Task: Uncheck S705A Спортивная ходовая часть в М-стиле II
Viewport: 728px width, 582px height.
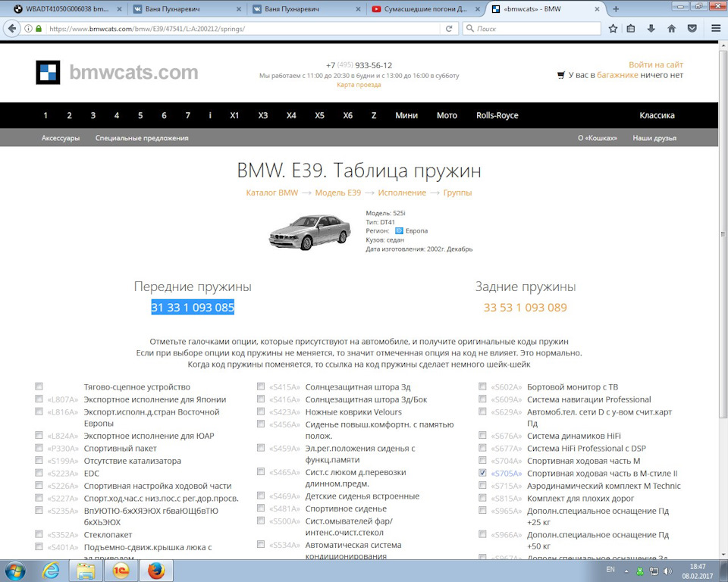Action: click(483, 473)
